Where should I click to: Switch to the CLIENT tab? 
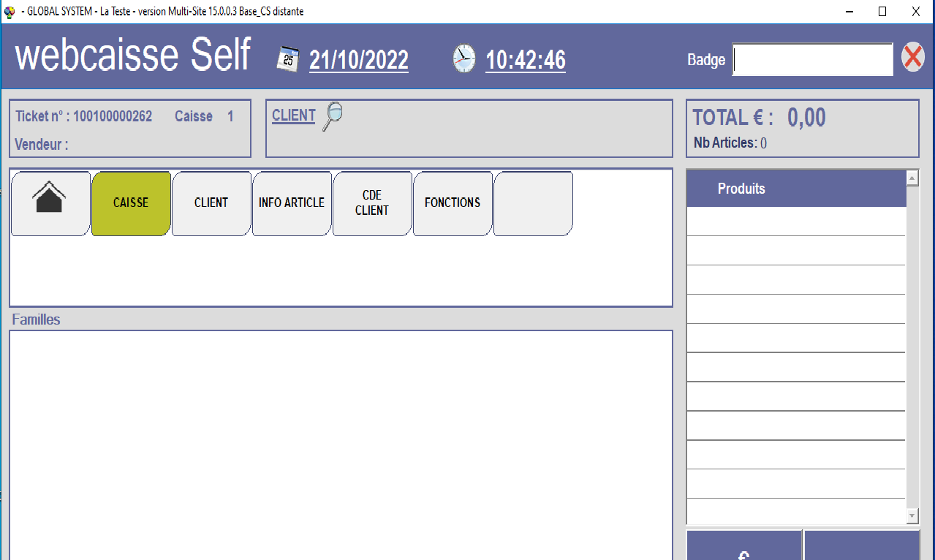pos(211,203)
